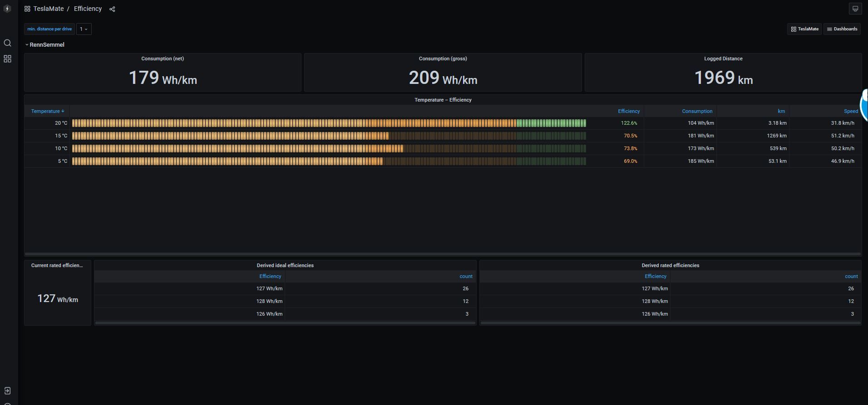Screen dimensions: 868x405
Task: Sort by Efficiency column in temperature table
Action: [x=629, y=111]
